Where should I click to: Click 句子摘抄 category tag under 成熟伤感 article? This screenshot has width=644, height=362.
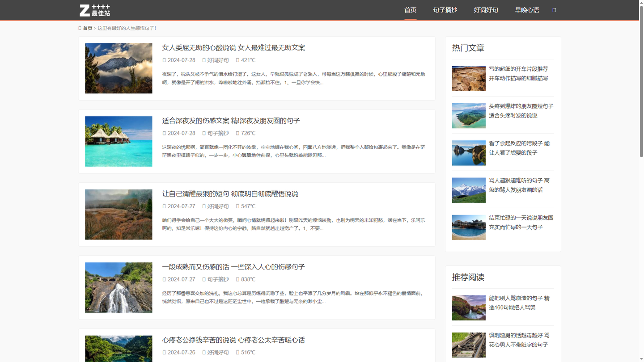(x=218, y=279)
